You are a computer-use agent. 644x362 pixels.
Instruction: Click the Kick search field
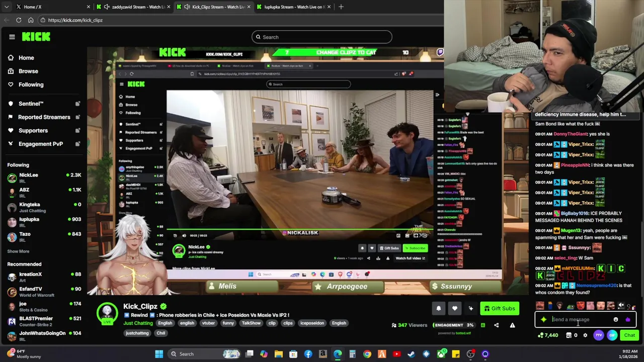coord(321,37)
